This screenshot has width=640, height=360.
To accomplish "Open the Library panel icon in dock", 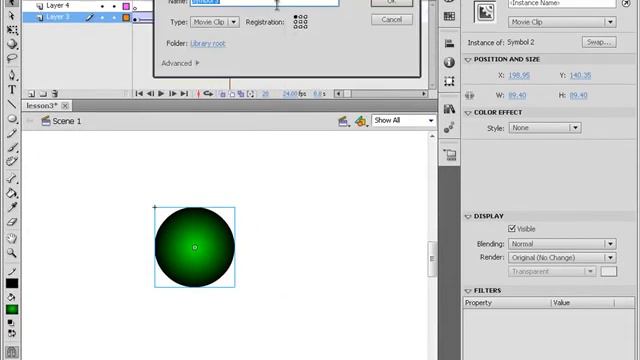I will click(449, 109).
